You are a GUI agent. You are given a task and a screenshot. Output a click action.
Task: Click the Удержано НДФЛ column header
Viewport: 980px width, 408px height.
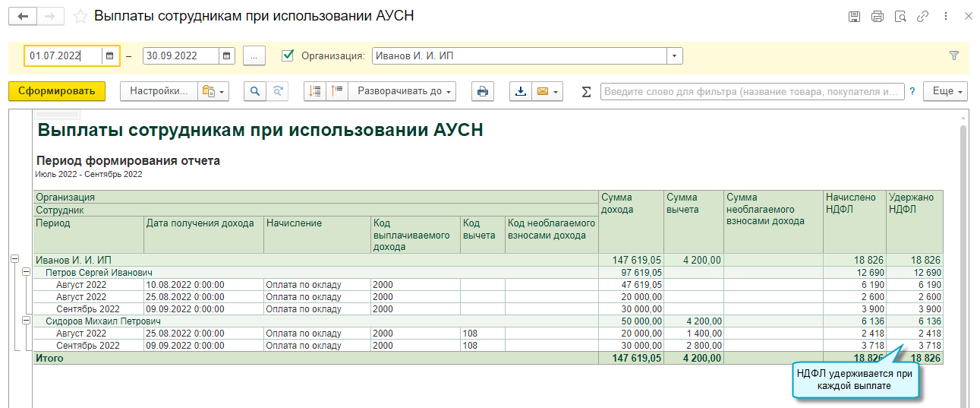tap(914, 222)
